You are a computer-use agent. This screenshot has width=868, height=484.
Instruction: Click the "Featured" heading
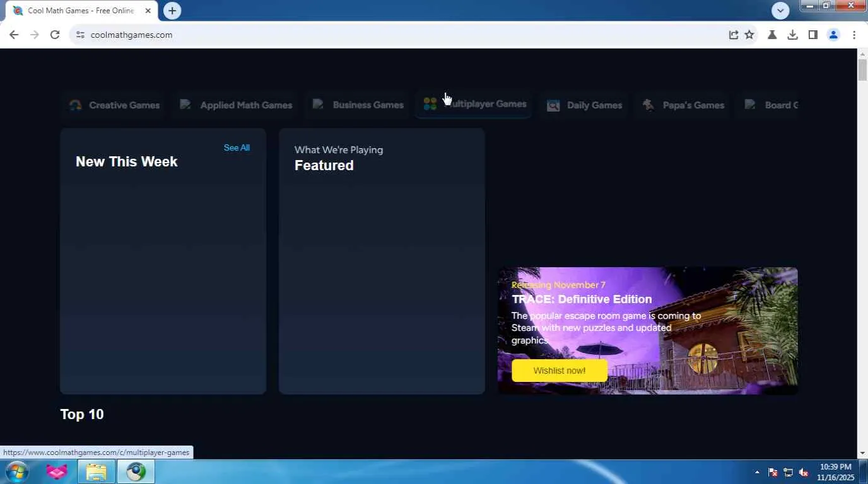[x=324, y=165]
